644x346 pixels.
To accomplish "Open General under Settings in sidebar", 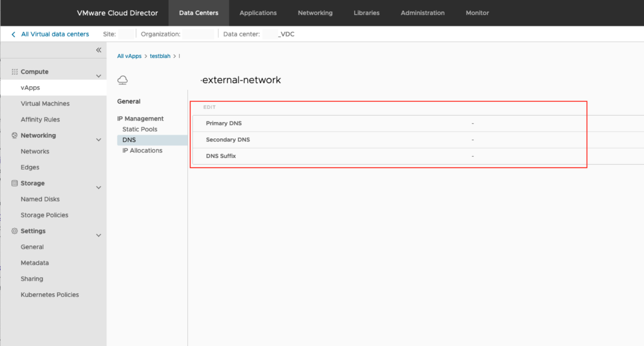I will (32, 247).
